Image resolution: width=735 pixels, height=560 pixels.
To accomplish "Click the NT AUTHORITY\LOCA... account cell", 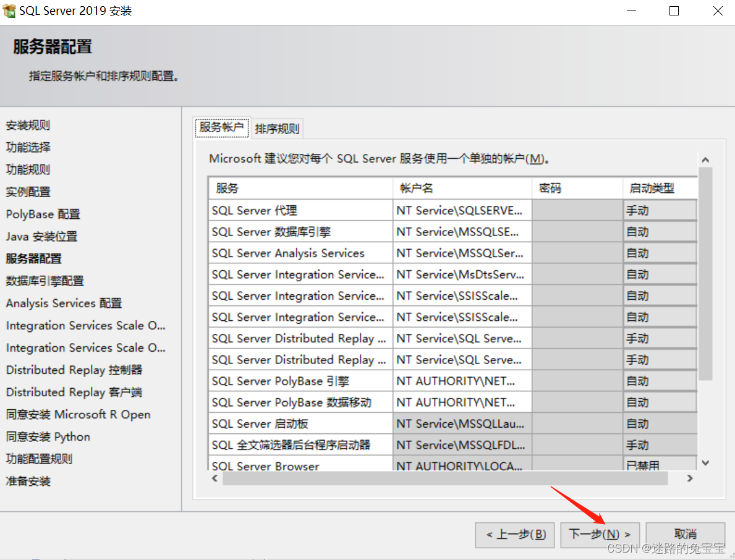I will tap(462, 464).
